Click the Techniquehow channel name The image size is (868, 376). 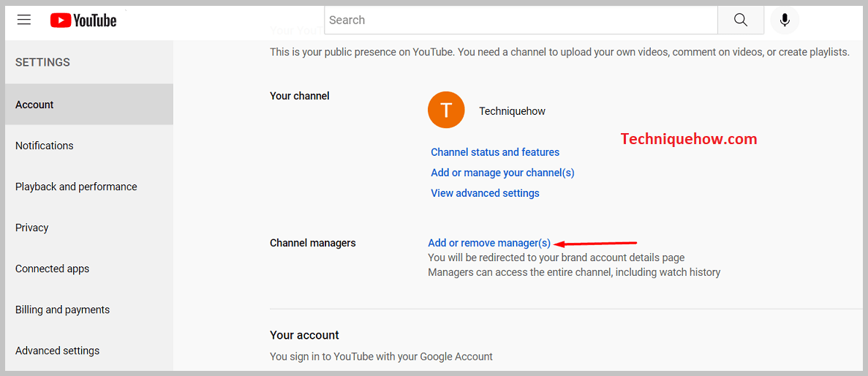[x=512, y=111]
